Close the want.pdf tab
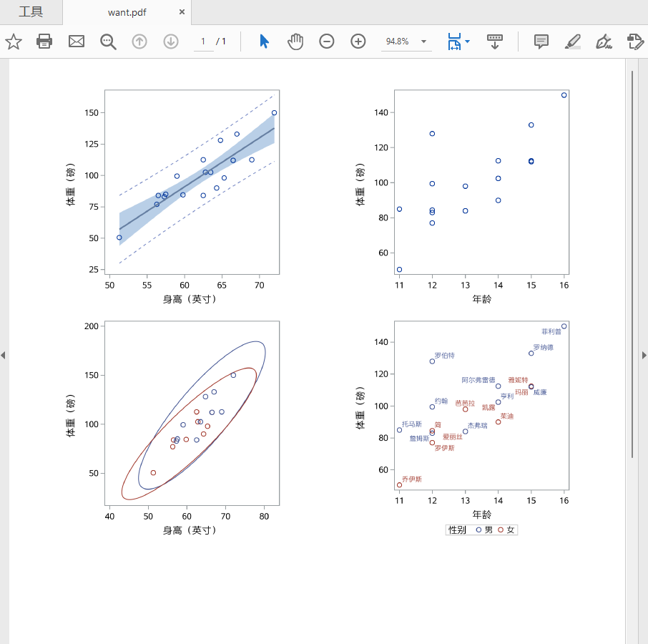Image resolution: width=648 pixels, height=644 pixels. click(x=182, y=12)
